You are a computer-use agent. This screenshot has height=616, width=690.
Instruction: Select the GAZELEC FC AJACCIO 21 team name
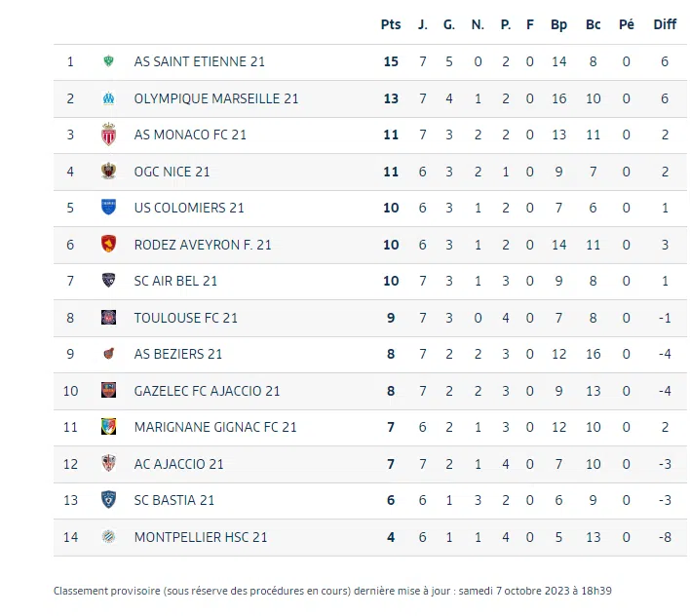(207, 391)
